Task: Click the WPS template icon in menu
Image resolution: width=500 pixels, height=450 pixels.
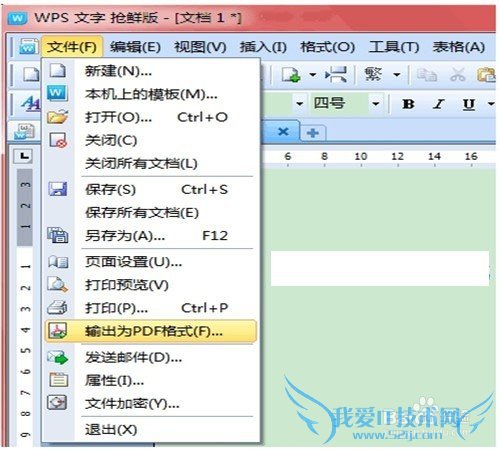Action: pyautogui.click(x=58, y=93)
